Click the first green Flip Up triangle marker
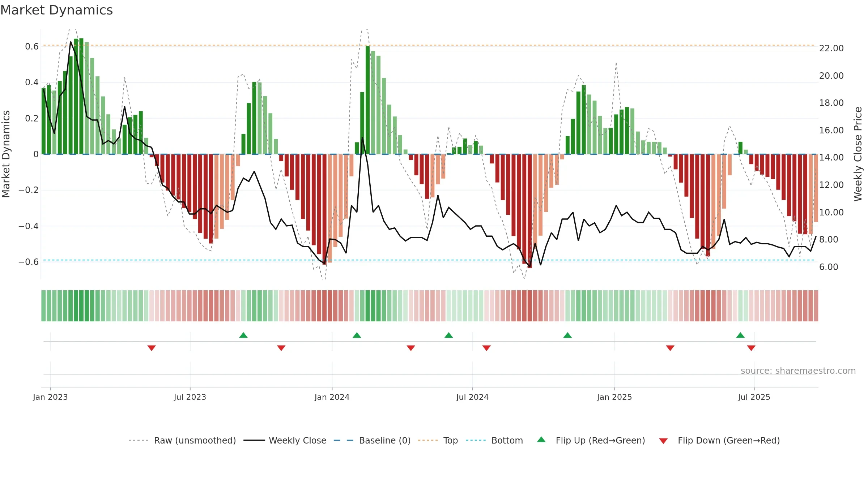 click(x=243, y=335)
